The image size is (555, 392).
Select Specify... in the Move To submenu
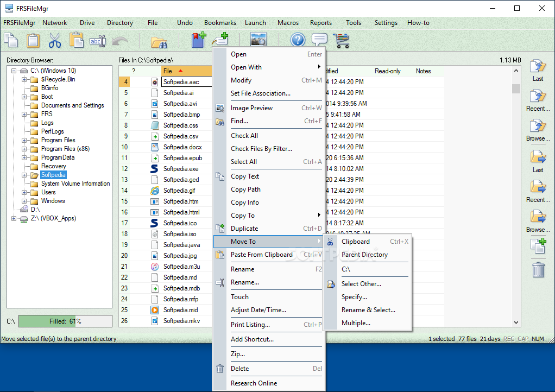(x=368, y=297)
